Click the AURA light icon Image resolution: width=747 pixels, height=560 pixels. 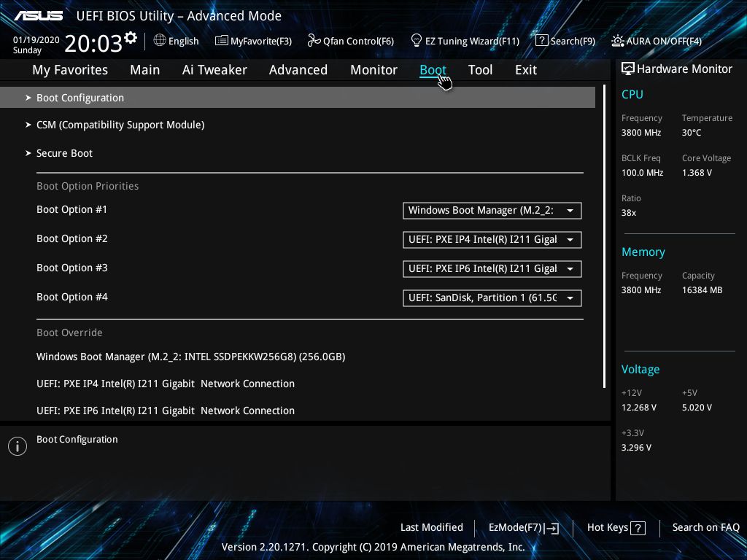pos(617,41)
